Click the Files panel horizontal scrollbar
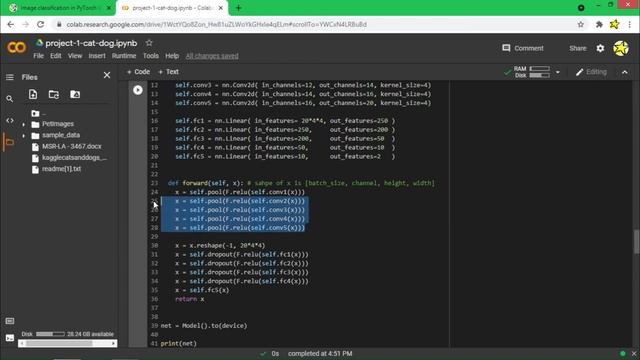The width and height of the screenshot is (640, 360). [68, 344]
